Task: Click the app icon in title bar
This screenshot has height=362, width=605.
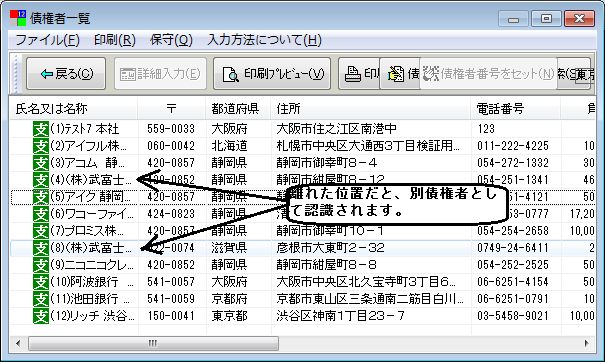Action: point(18,18)
